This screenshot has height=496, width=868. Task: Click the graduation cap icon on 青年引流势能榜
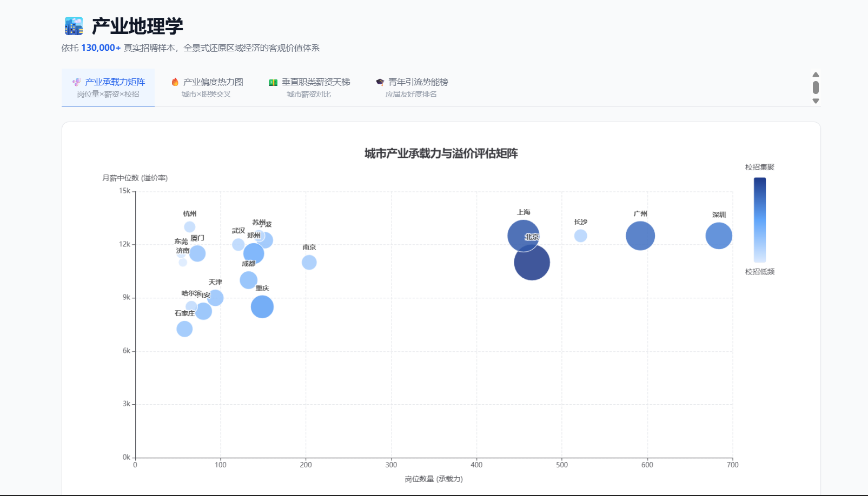pyautogui.click(x=380, y=82)
